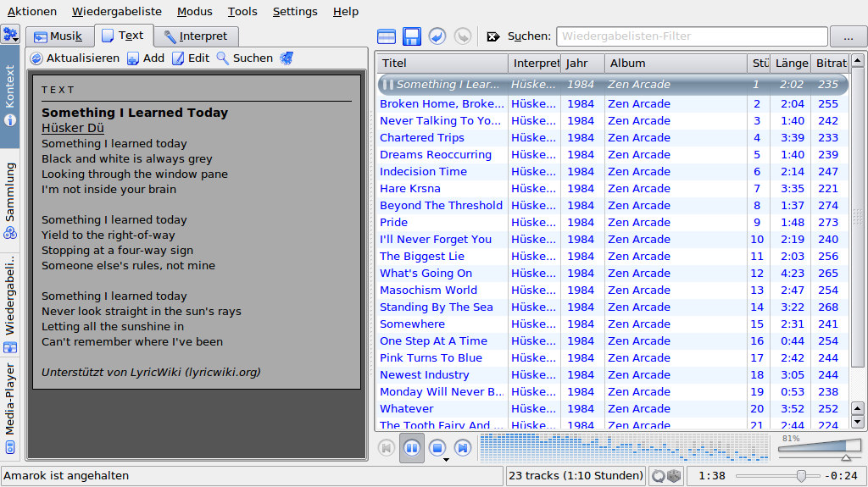This screenshot has height=487, width=868.
Task: Open the Help menu
Action: [x=346, y=11]
